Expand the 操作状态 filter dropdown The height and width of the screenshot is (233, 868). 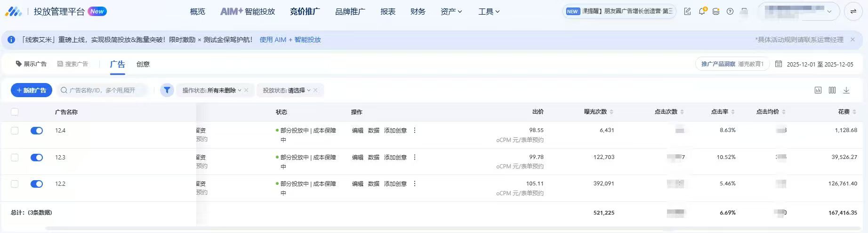212,90
